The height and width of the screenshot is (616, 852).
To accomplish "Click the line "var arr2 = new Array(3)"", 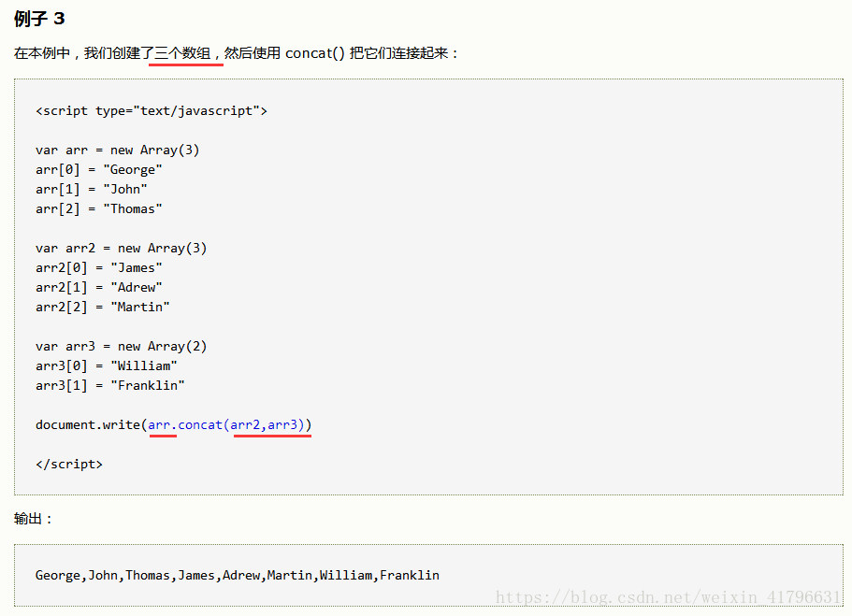I will [122, 249].
